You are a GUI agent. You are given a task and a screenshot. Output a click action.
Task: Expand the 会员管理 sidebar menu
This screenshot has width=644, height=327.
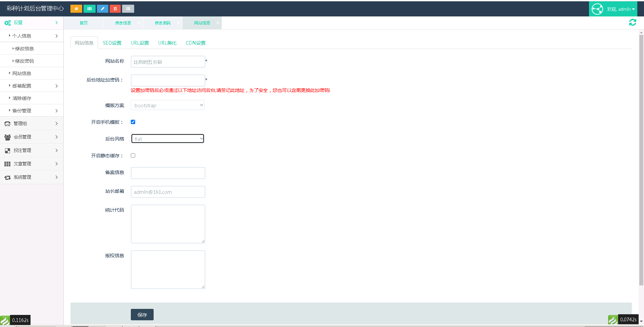[x=32, y=137]
